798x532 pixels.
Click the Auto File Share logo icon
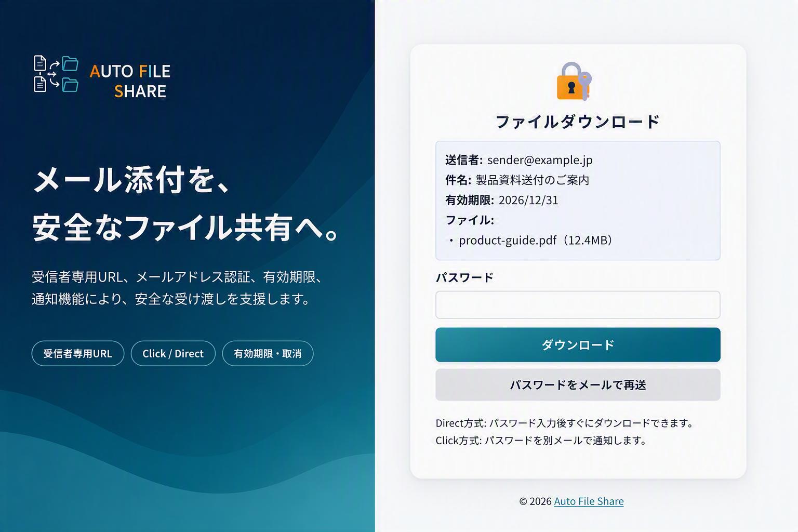56,74
